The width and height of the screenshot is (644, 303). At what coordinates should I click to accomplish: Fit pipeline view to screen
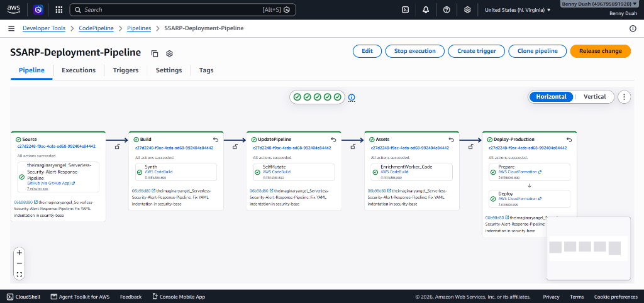pyautogui.click(x=19, y=274)
